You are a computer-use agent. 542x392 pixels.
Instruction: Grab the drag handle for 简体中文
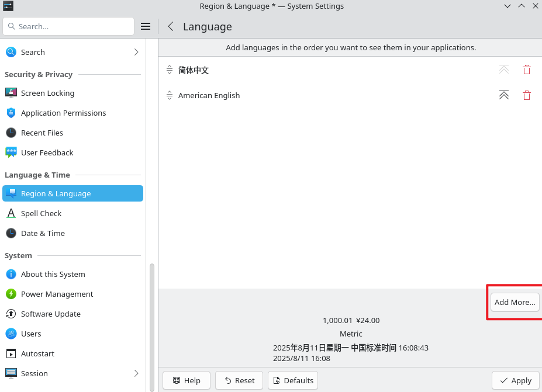point(170,70)
